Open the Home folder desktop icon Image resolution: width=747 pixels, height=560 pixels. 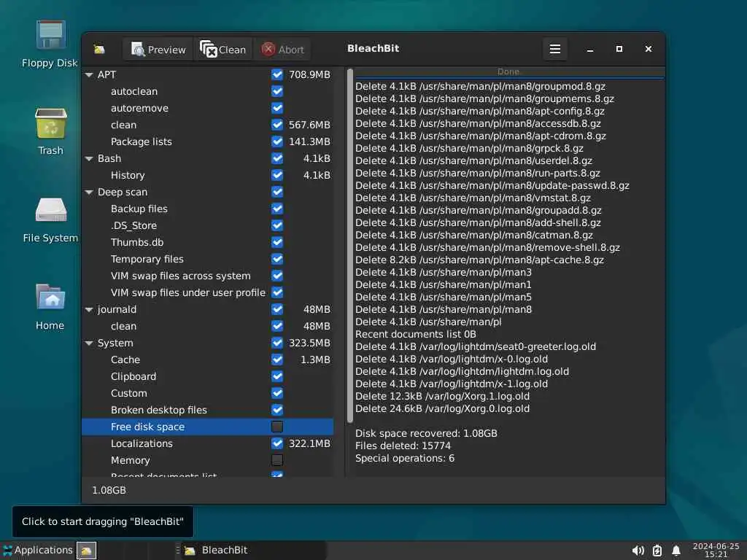click(x=50, y=307)
